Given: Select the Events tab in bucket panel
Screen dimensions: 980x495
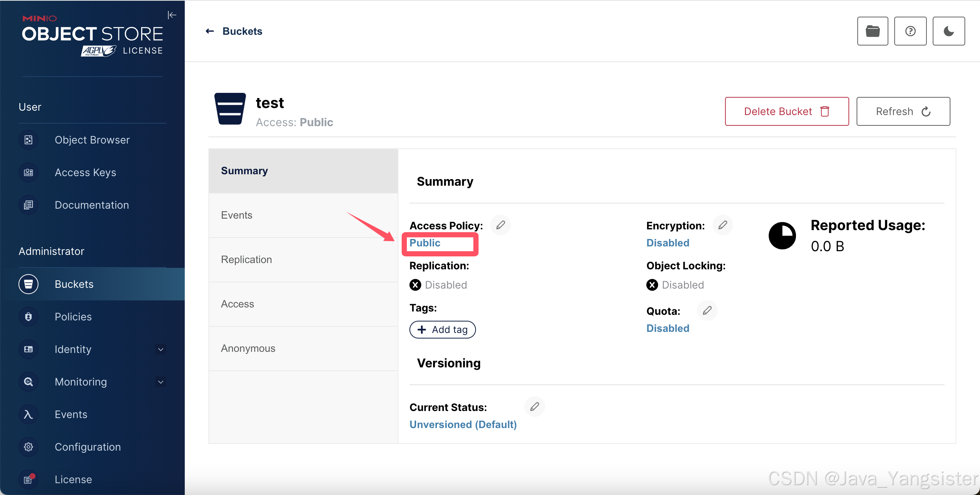Looking at the screenshot, I should point(236,215).
